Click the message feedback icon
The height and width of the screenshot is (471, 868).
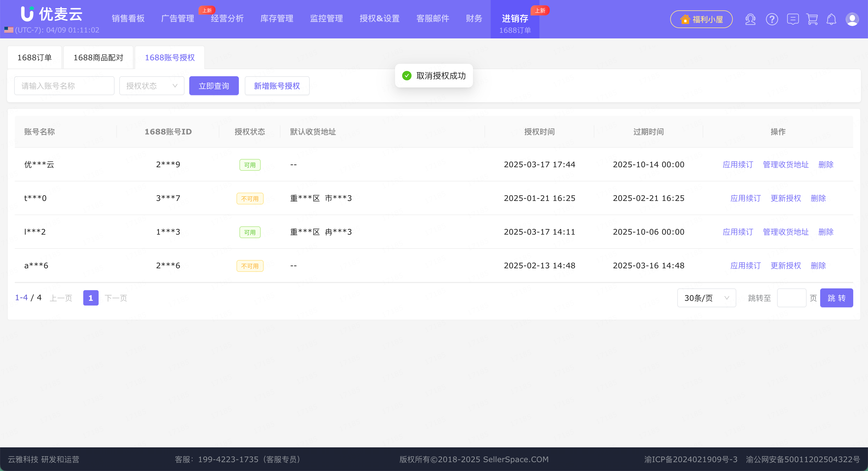tap(792, 19)
